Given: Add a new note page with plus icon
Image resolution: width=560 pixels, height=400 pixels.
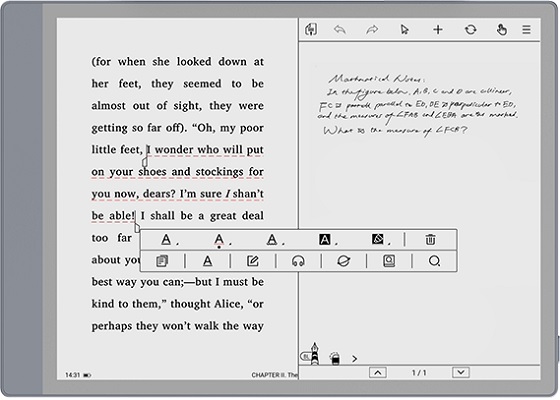Looking at the screenshot, I should 438,30.
